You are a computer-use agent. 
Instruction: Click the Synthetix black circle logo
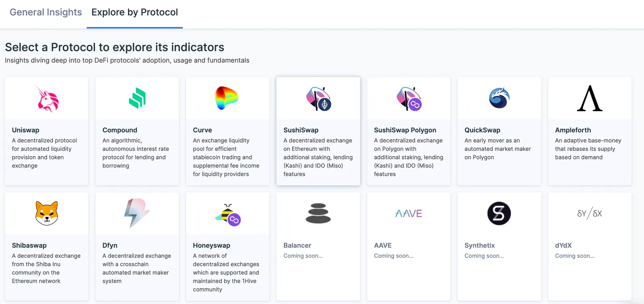click(499, 214)
